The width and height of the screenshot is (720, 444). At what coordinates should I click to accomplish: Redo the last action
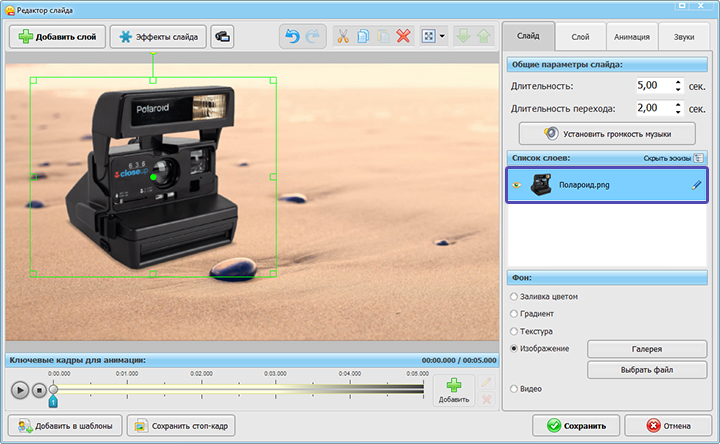[x=313, y=36]
